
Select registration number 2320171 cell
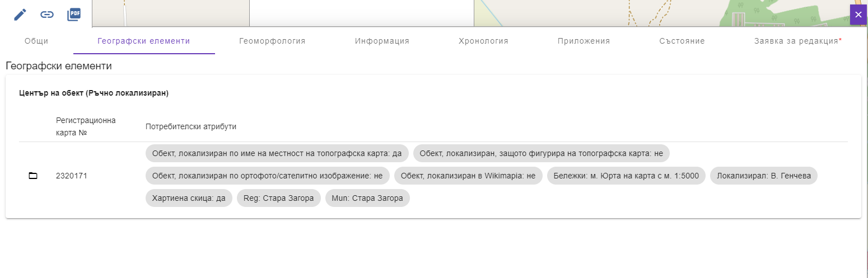click(72, 176)
